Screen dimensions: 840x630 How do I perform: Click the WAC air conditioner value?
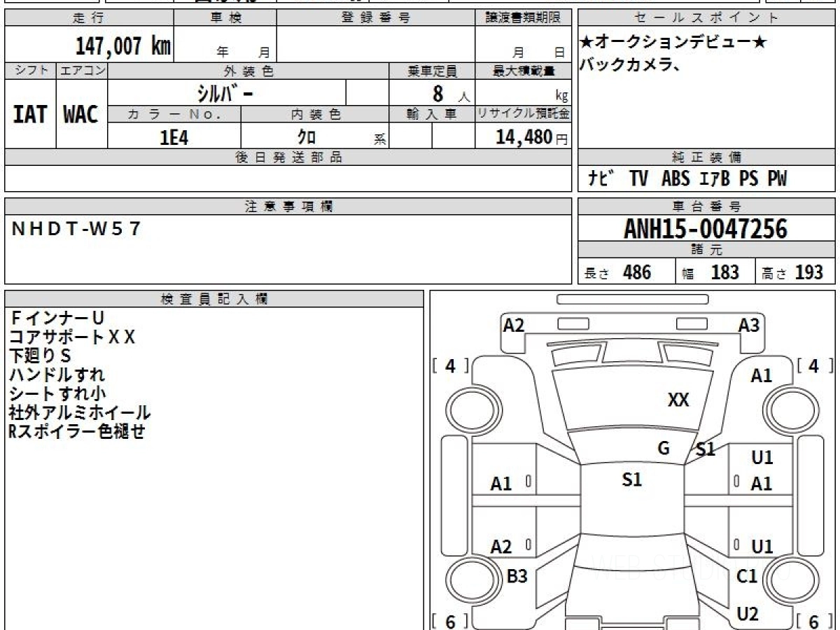point(81,115)
